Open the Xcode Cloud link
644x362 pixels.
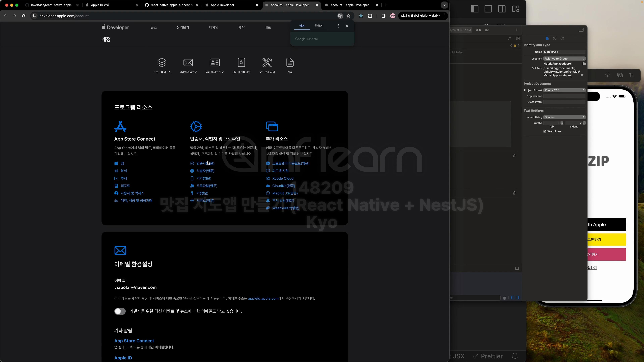283,178
